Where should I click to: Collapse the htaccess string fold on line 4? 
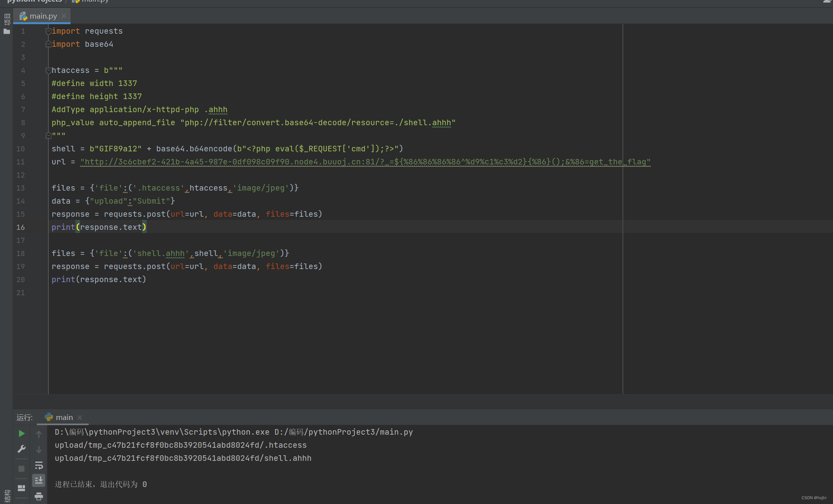(x=48, y=70)
